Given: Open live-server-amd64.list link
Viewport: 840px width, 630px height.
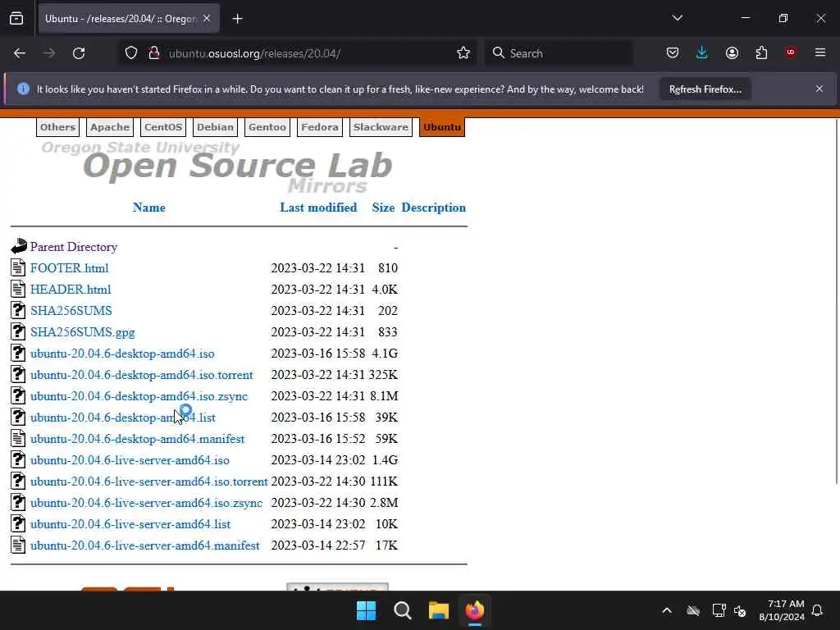Looking at the screenshot, I should [x=130, y=524].
